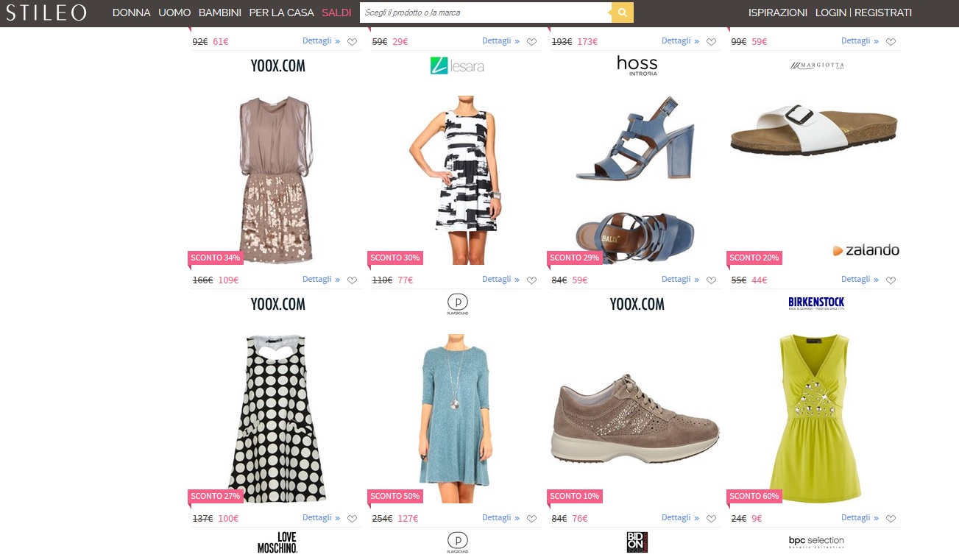Image resolution: width=959 pixels, height=560 pixels.
Task: Open Dettagli for the 44€ white sandal
Action: click(860, 280)
